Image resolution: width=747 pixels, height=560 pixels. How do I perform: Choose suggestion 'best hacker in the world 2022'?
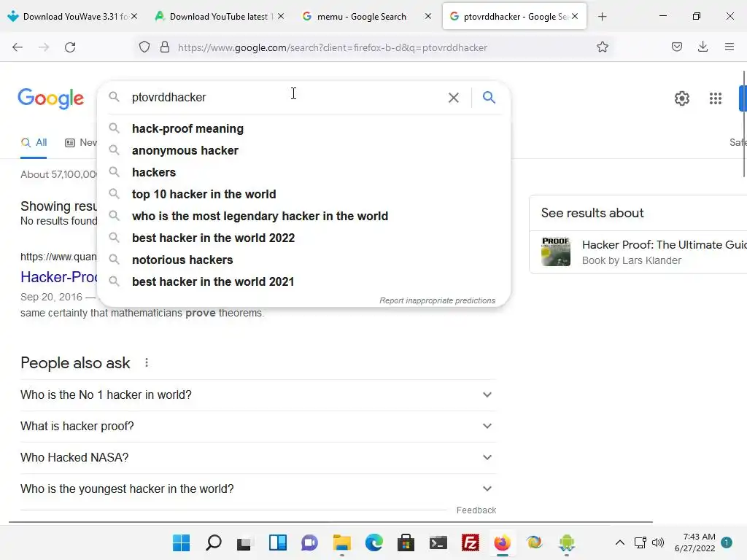[303, 238]
